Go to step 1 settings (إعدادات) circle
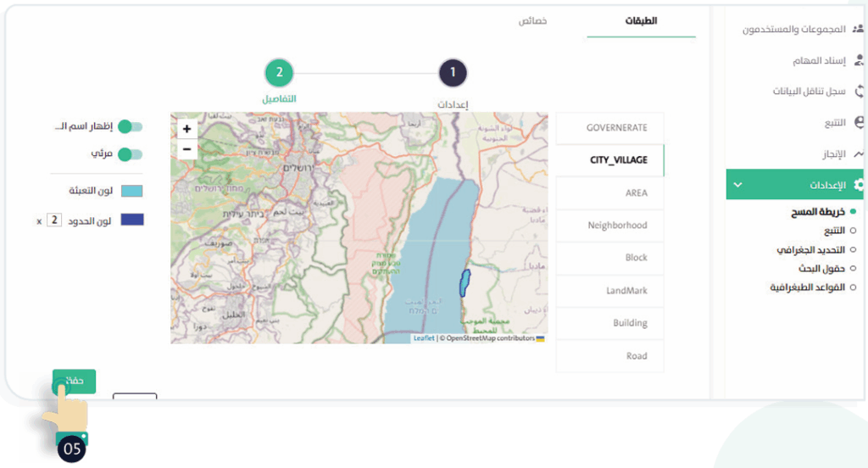 point(453,73)
